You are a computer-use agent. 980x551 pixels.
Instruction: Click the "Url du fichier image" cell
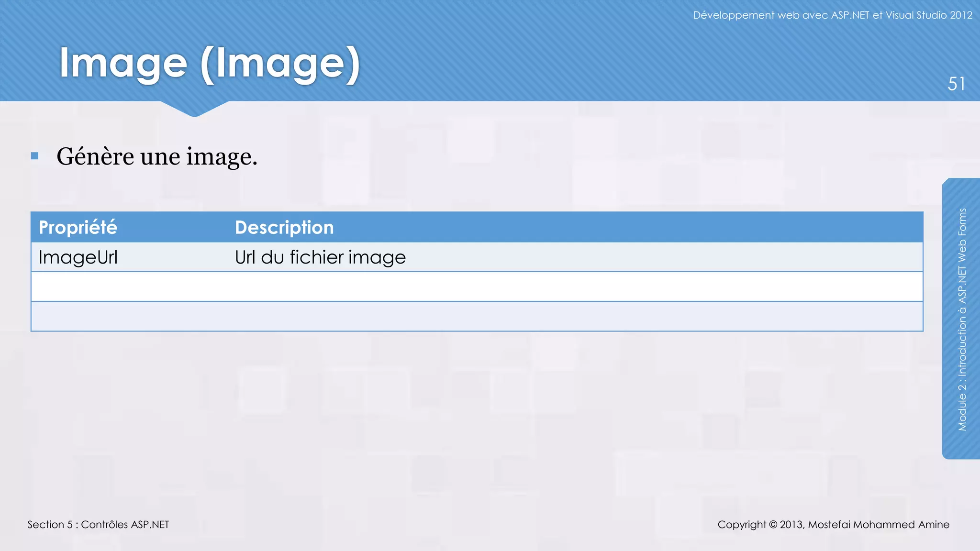320,257
